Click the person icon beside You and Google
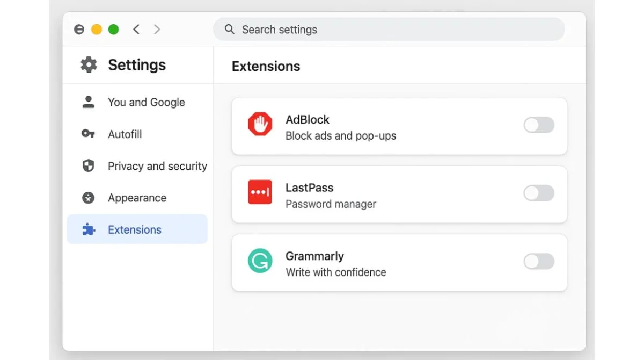The height and width of the screenshot is (360, 644). pos(88,102)
